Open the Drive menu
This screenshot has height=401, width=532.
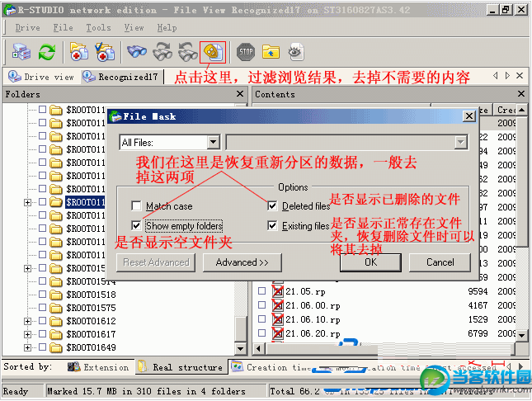coord(27,27)
